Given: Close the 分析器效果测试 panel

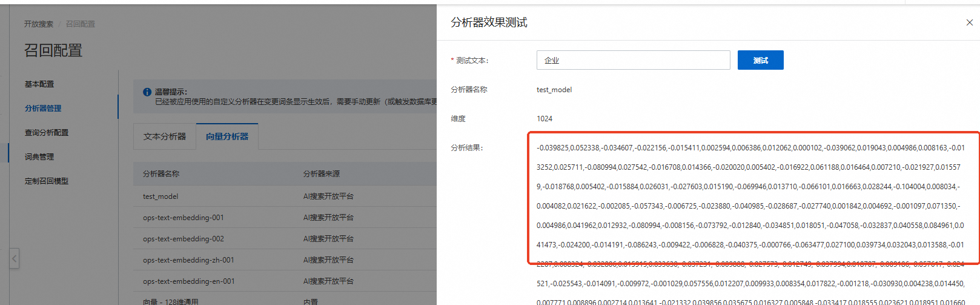Looking at the screenshot, I should click(x=969, y=22).
